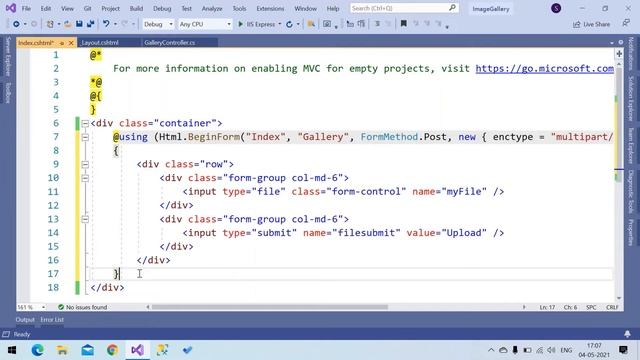Collapse the container div at line 6
Image resolution: width=640 pixels, height=360 pixels.
pyautogui.click(x=85, y=123)
